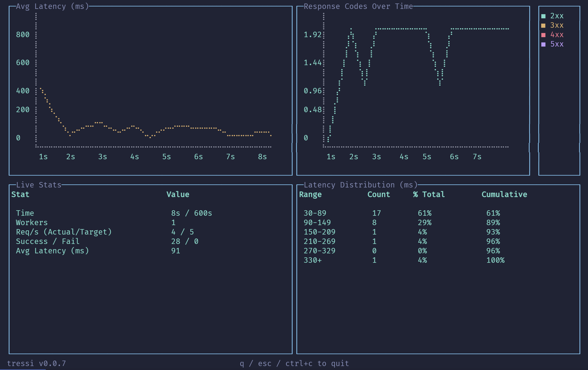Click the '800' y-axis label on Avg Latency chart

(23, 35)
